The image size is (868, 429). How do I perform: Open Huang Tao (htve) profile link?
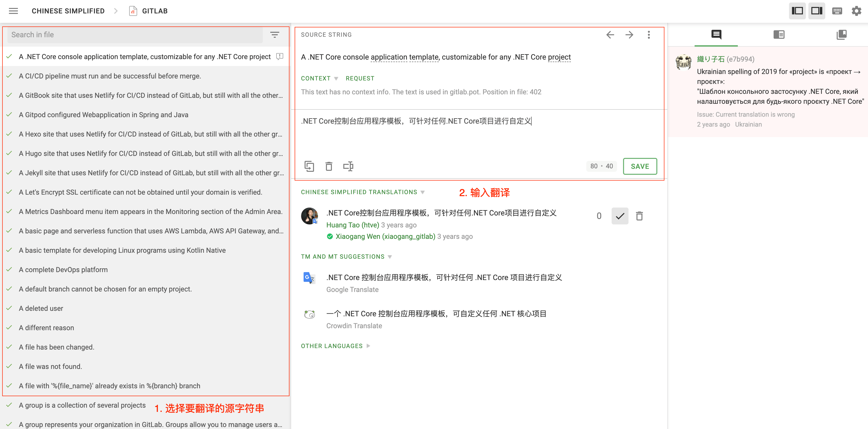point(353,225)
